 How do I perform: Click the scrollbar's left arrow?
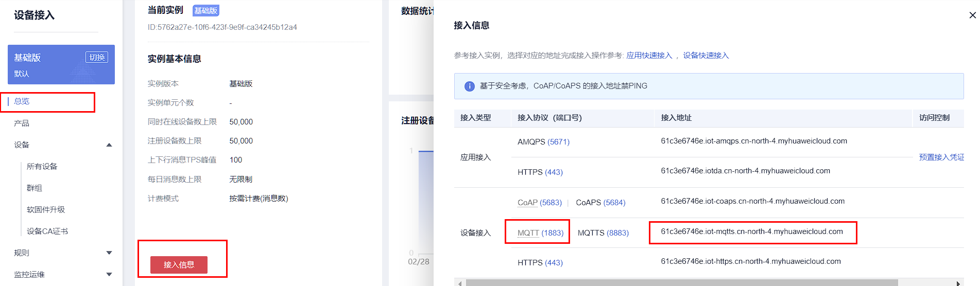pos(459,283)
